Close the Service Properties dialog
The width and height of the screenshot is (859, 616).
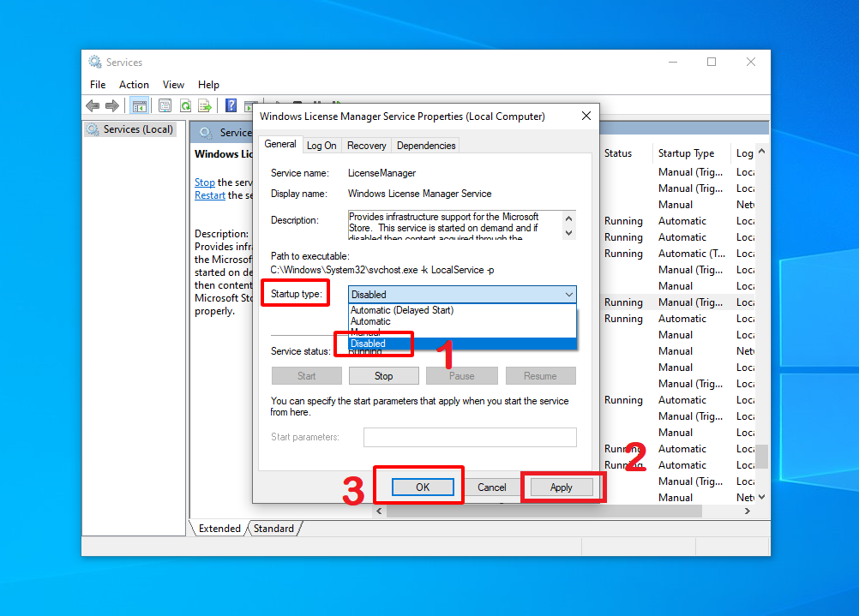(x=586, y=116)
